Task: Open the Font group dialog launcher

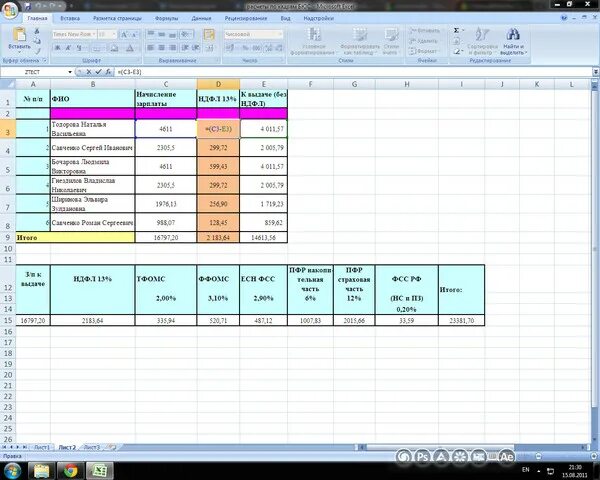Action: point(139,60)
